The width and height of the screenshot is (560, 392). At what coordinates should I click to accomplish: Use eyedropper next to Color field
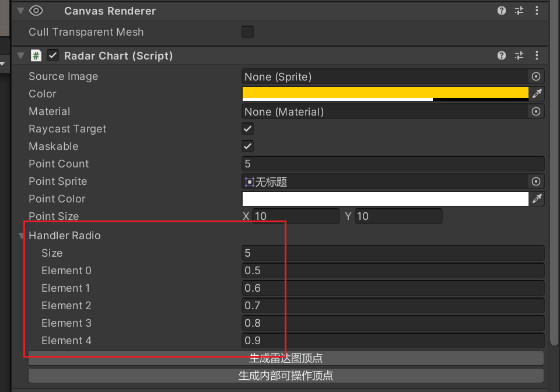tap(537, 94)
